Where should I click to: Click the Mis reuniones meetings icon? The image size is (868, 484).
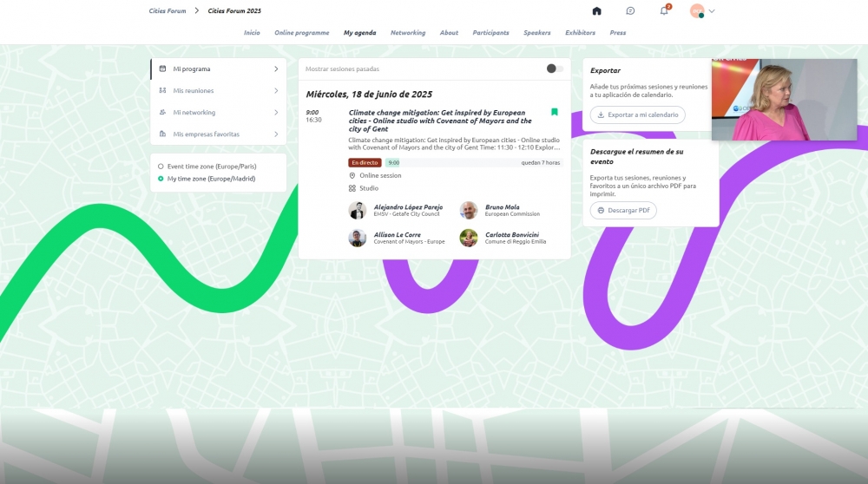click(162, 90)
